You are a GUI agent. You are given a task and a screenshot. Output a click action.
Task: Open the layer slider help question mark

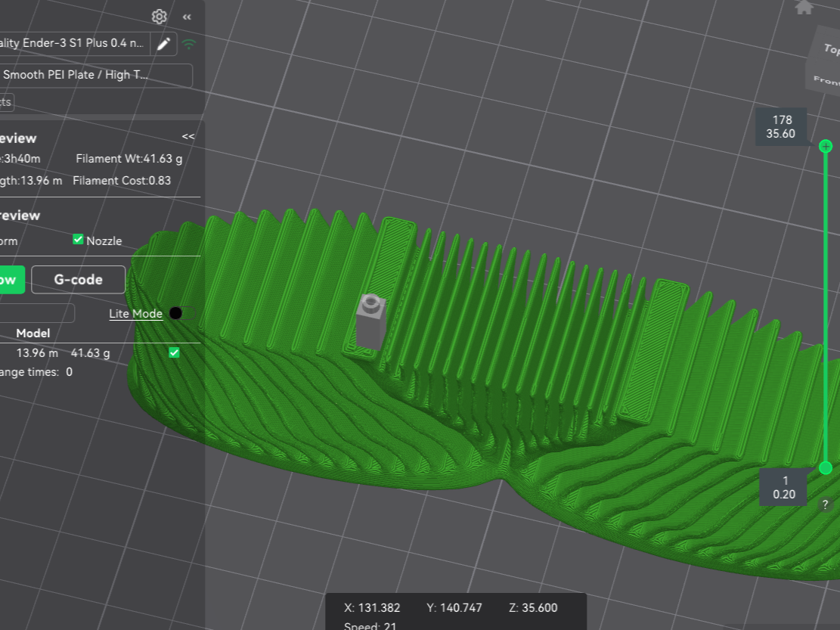point(825,504)
